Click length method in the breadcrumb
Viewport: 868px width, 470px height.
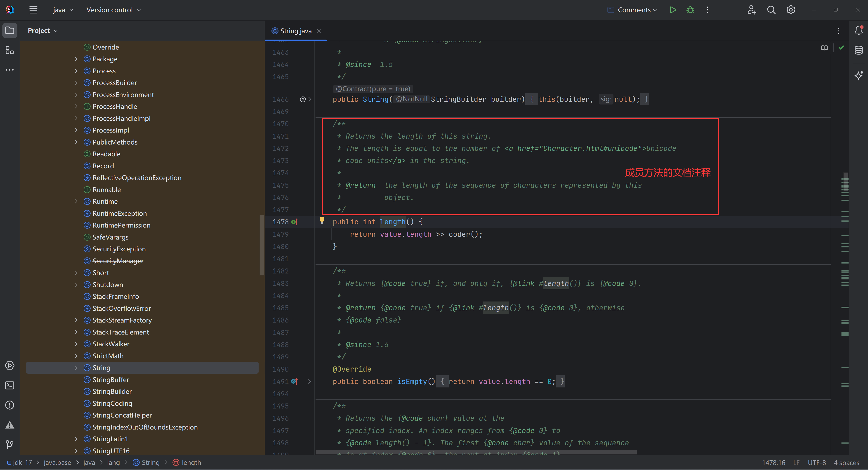[x=187, y=462]
